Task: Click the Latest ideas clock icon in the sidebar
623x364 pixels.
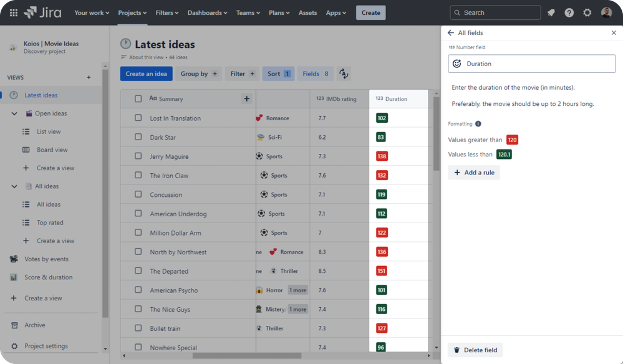Action: tap(14, 95)
